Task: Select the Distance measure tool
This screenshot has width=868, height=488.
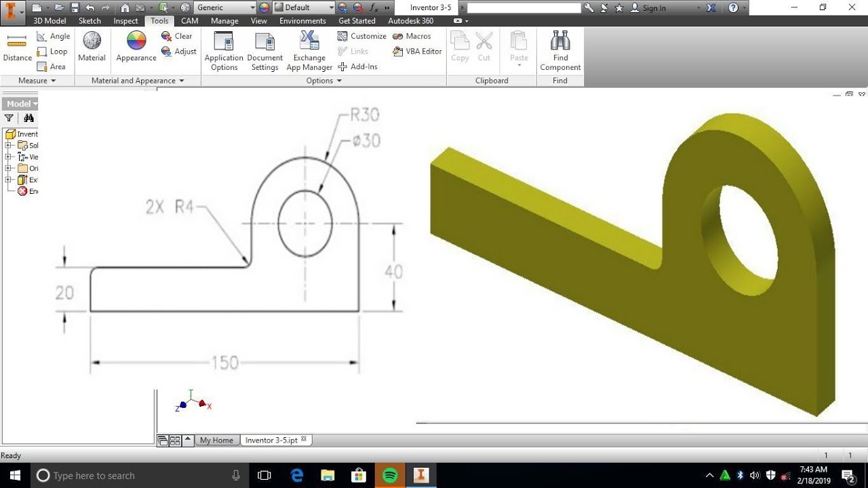Action: click(x=17, y=48)
